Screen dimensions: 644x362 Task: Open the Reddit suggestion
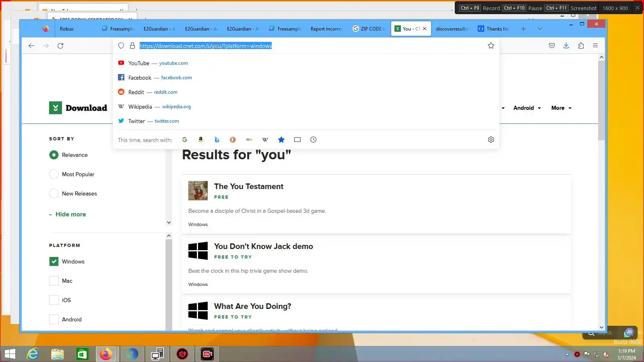pos(306,92)
